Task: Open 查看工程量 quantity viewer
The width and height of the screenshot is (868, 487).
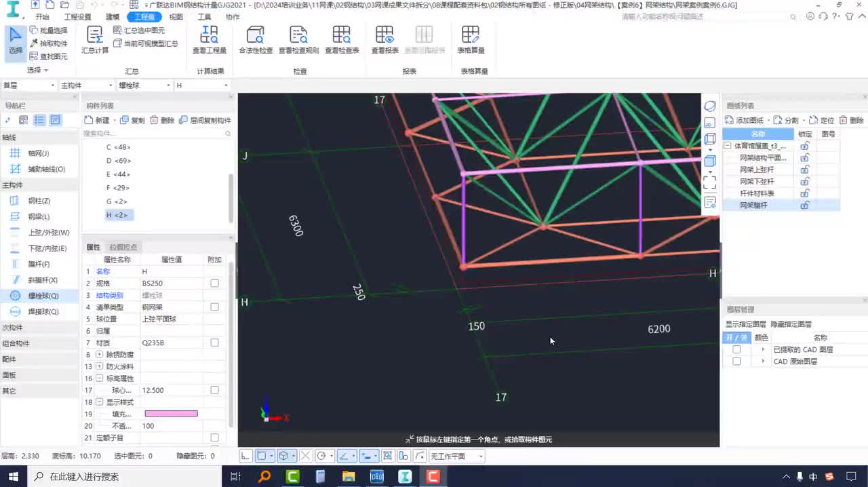Action: point(210,40)
